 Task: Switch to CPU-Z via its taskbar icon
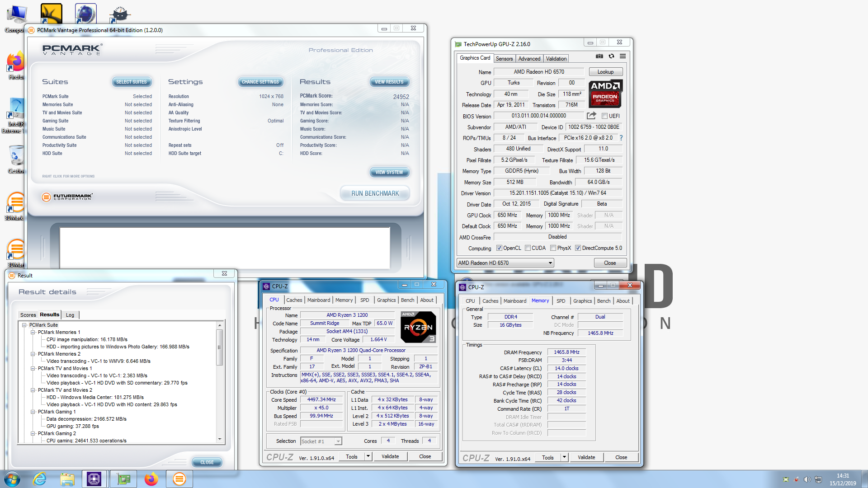[94, 479]
